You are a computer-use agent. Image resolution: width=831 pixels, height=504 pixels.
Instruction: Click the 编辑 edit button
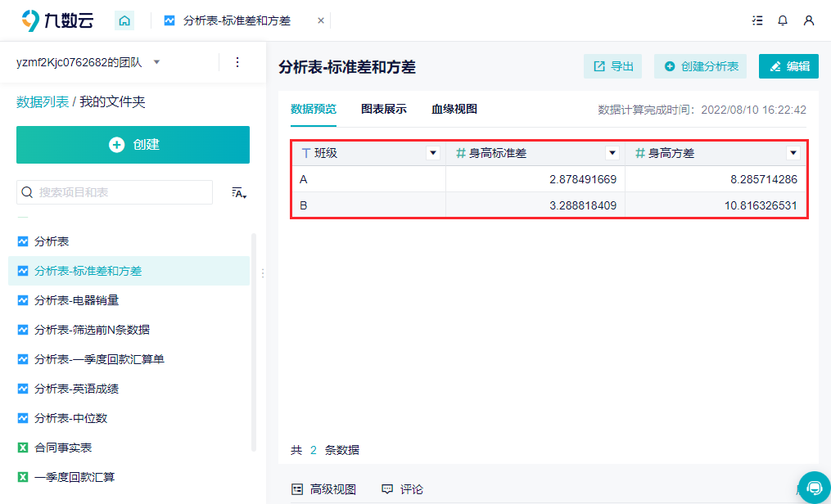pos(788,66)
